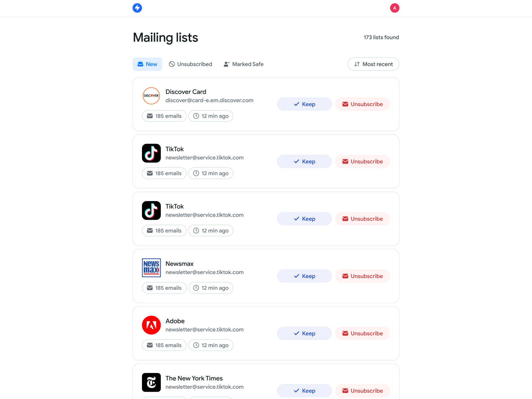Click the 12 min ago chip under Adobe
Screen dimensions: 532x399
pos(211,345)
